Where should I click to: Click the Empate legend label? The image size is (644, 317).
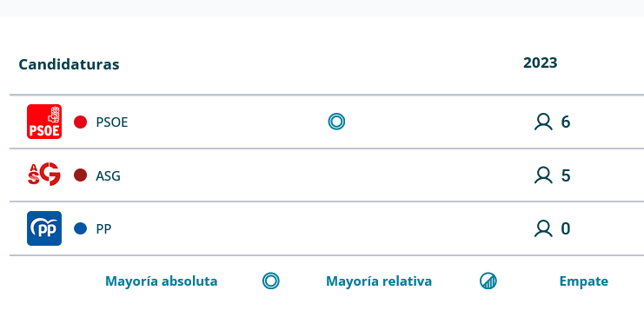pos(584,281)
